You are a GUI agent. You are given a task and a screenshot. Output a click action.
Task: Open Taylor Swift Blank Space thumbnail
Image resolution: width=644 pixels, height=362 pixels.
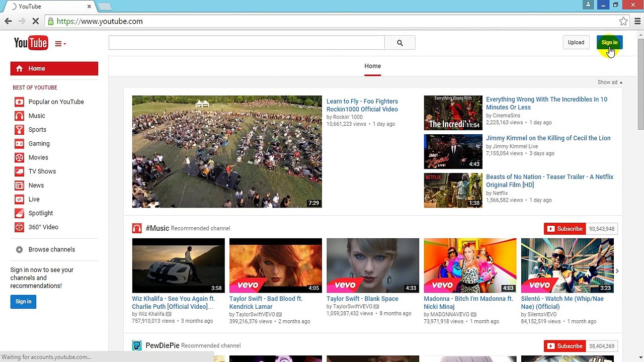[373, 265]
